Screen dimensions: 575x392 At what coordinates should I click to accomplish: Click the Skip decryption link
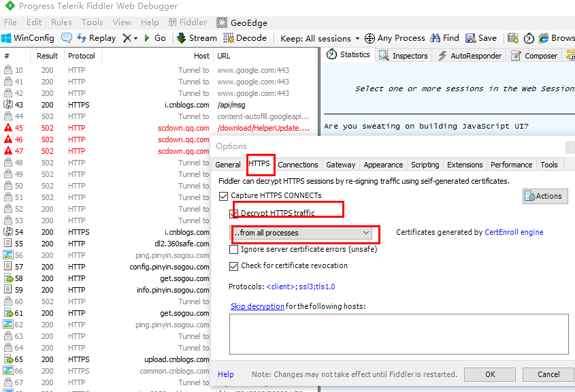257,306
